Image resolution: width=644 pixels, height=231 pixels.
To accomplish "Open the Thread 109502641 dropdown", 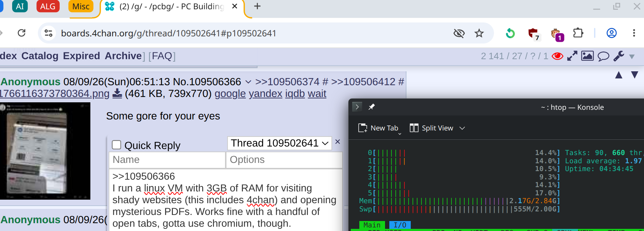I will pos(279,143).
